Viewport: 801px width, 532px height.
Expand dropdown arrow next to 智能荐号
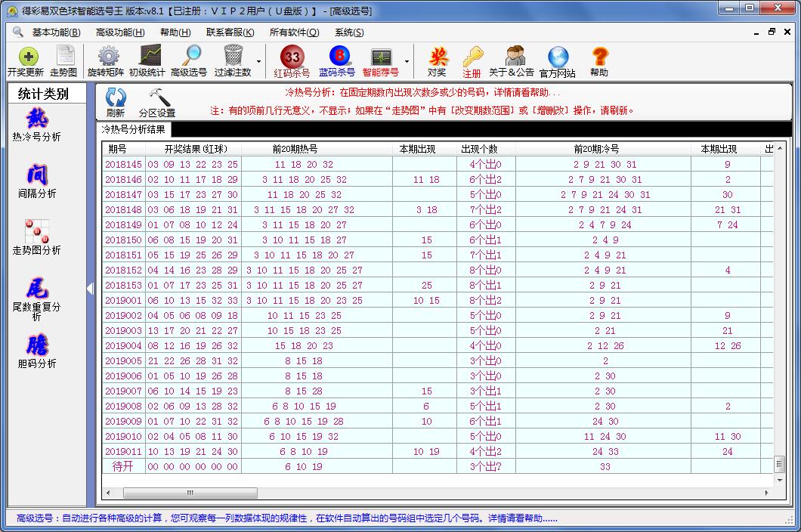(407, 62)
